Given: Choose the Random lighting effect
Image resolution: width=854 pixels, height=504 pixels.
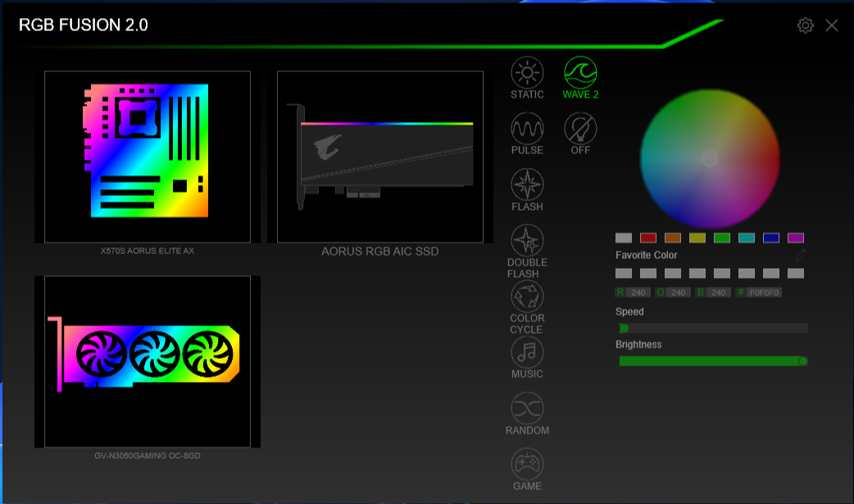Looking at the screenshot, I should 527,408.
